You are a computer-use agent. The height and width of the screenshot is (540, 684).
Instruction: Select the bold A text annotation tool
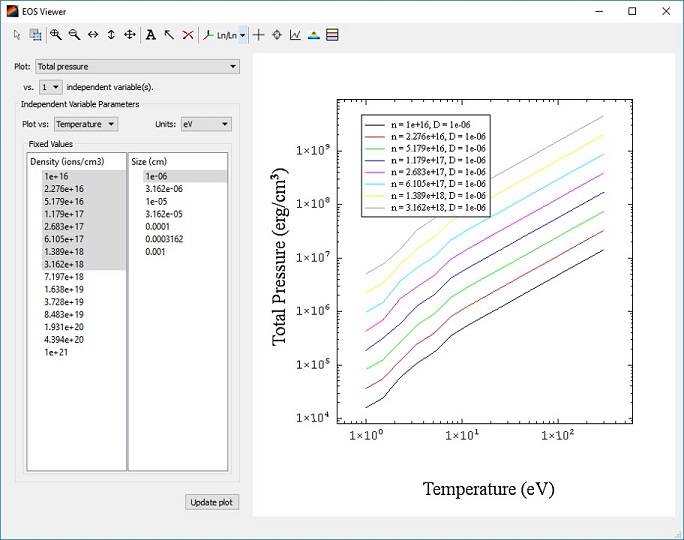tap(150, 35)
